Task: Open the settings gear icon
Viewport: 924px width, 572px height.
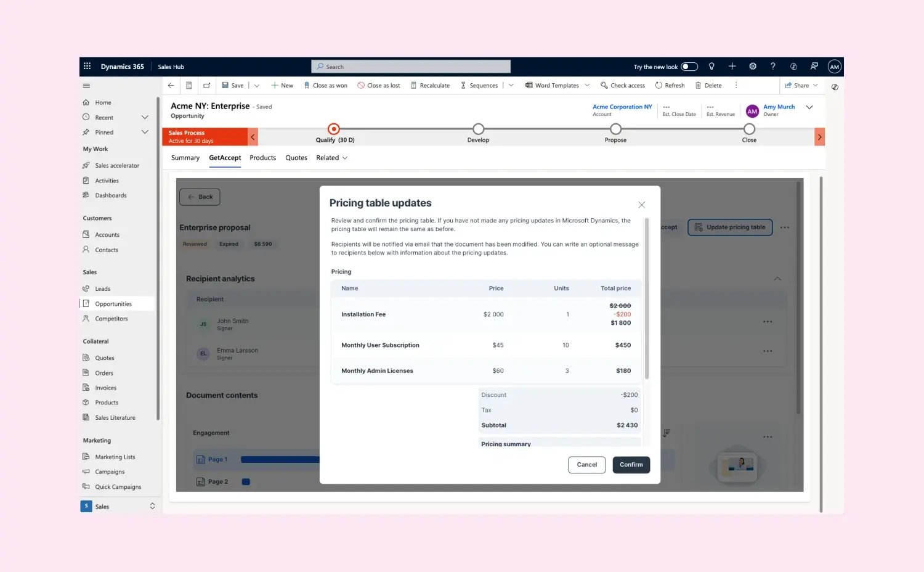Action: click(x=753, y=66)
